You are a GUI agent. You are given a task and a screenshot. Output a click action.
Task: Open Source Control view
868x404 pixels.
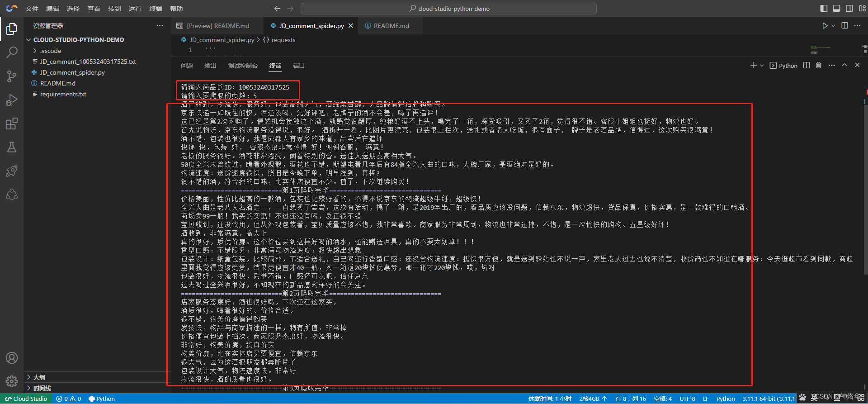[x=12, y=76]
